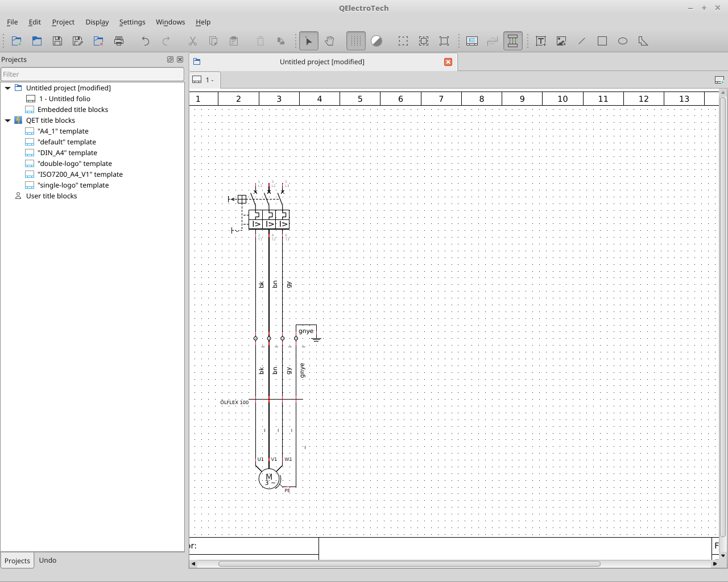Toggle the selection mode arrow tool
Image resolution: width=728 pixels, height=582 pixels.
click(309, 41)
